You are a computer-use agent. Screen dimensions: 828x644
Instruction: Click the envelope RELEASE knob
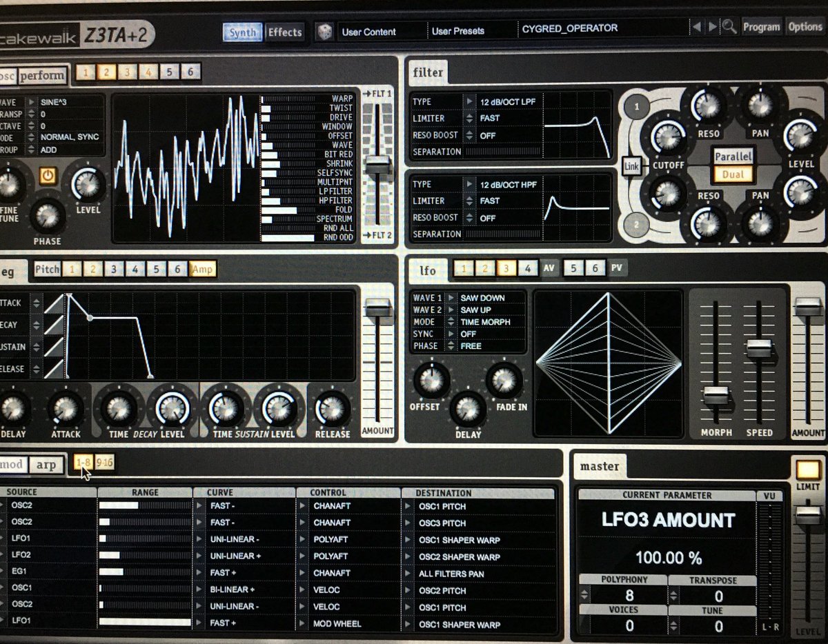coord(333,409)
